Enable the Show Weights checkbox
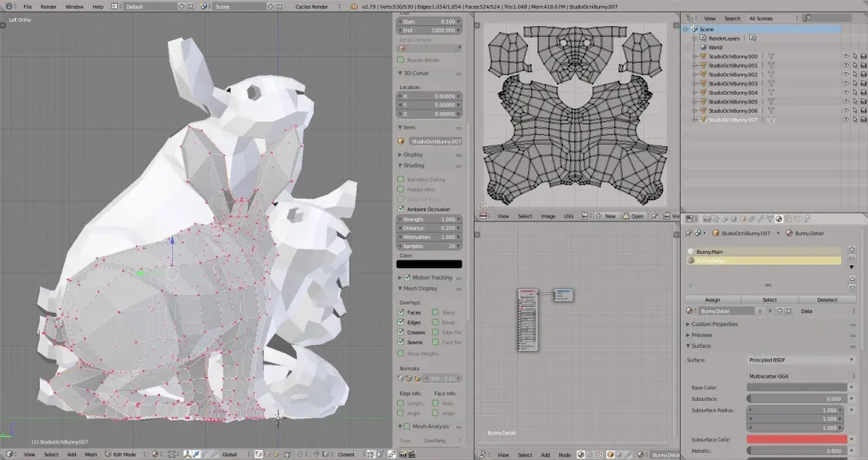This screenshot has height=460, width=868. 401,354
